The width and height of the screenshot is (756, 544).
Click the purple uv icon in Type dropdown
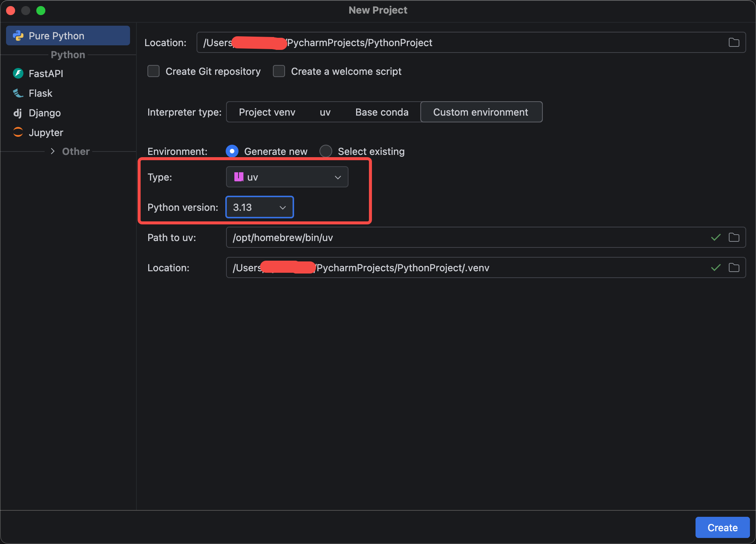point(239,177)
